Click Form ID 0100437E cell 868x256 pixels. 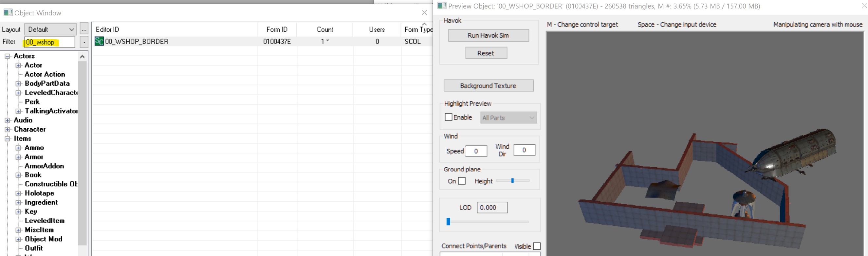click(x=277, y=42)
